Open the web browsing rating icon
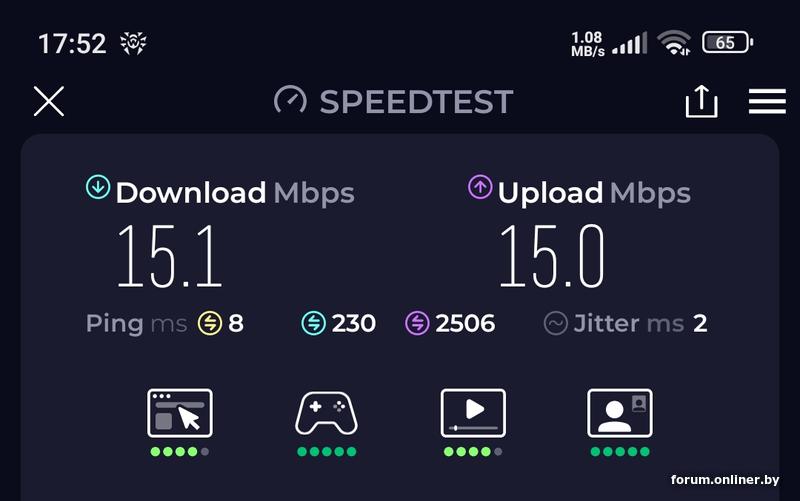Screen dimensions: 800x501 click(x=180, y=413)
